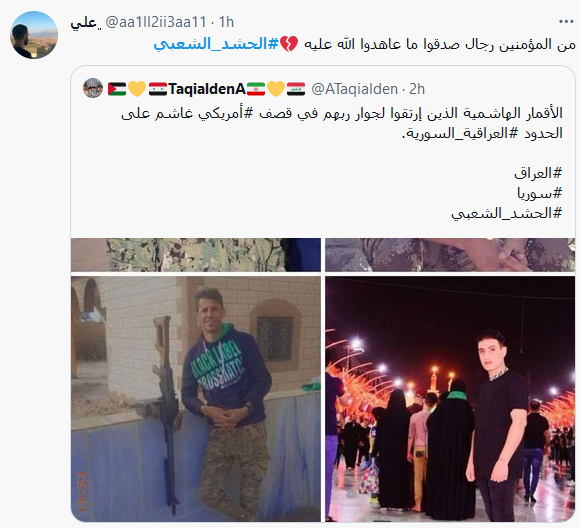The width and height of the screenshot is (580, 528).
Task: Open quoted tweet author's small avatar
Action: click(x=93, y=88)
